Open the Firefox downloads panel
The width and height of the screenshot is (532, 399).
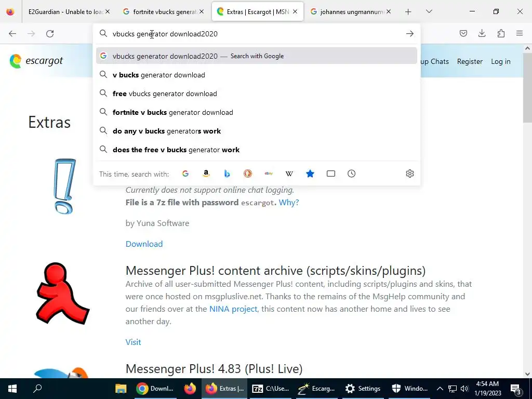[x=482, y=33]
